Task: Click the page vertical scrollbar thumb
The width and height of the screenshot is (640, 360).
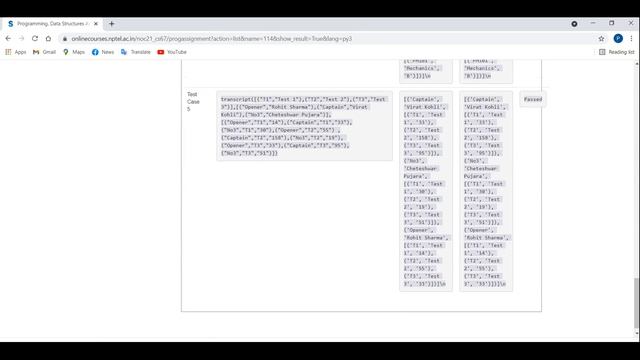Action: click(x=637, y=302)
